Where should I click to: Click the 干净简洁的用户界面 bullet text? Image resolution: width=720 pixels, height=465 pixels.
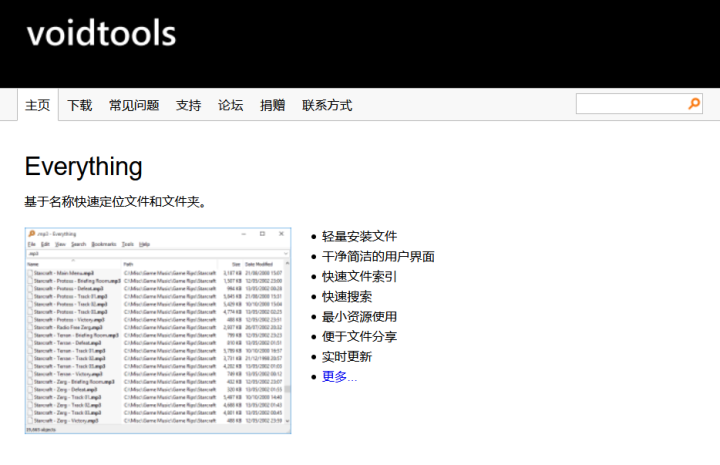378,256
